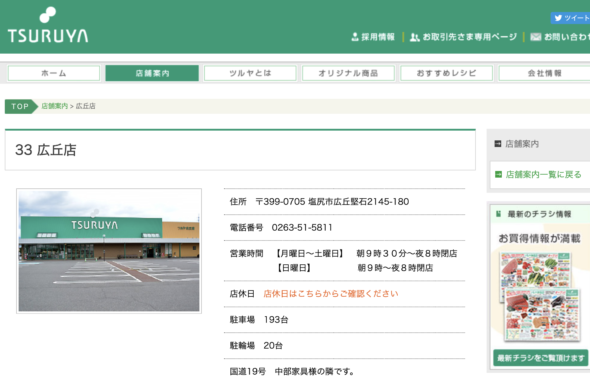The height and width of the screenshot is (380, 590).
Task: Go to オリジナル商品 navigation tab
Action: (348, 73)
